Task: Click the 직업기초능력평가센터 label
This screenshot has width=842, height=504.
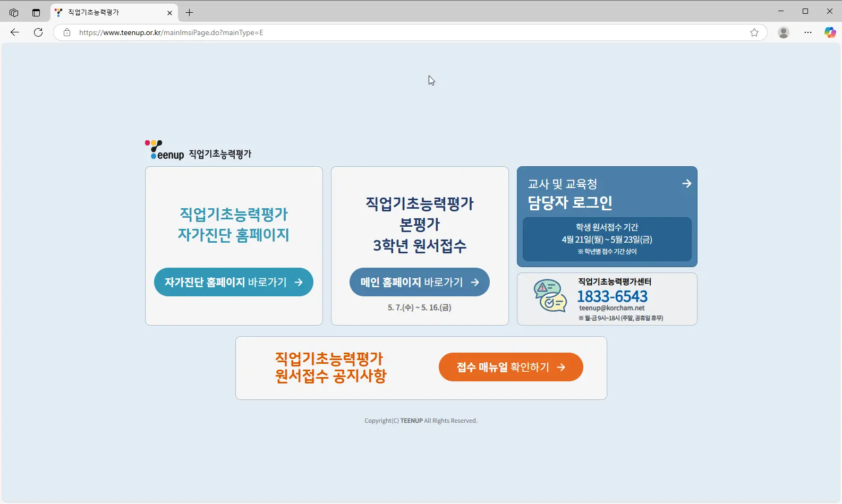Action: click(x=615, y=281)
